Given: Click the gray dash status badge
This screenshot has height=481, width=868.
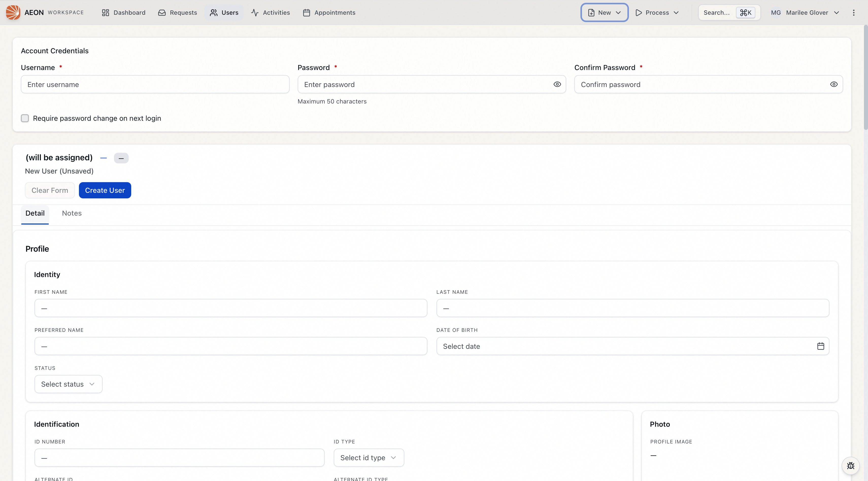Looking at the screenshot, I should 121,158.
